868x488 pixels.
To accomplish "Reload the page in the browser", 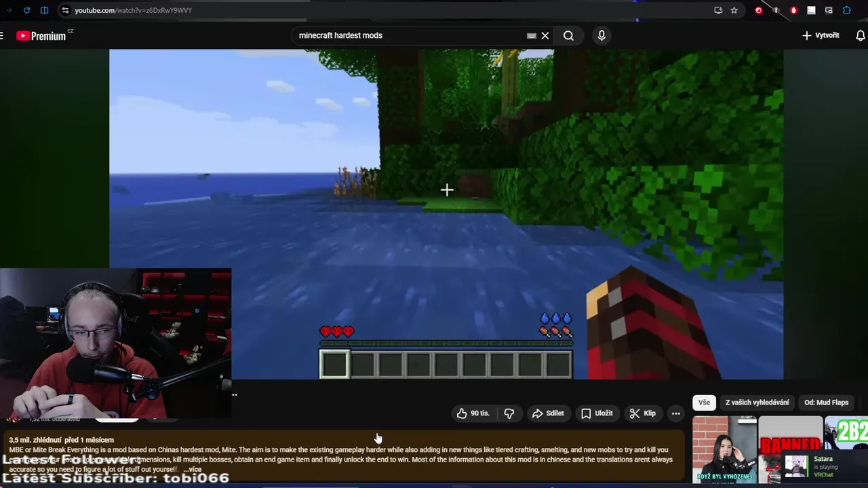I will tap(26, 10).
